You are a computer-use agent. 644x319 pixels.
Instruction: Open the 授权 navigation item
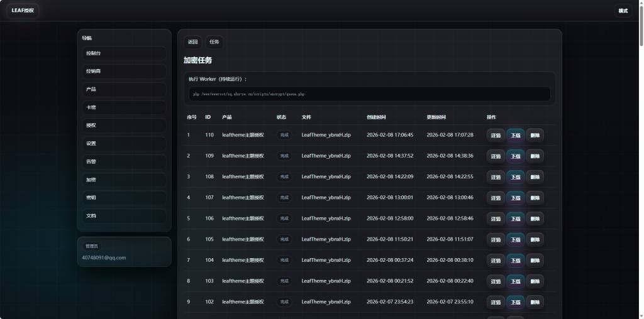124,126
